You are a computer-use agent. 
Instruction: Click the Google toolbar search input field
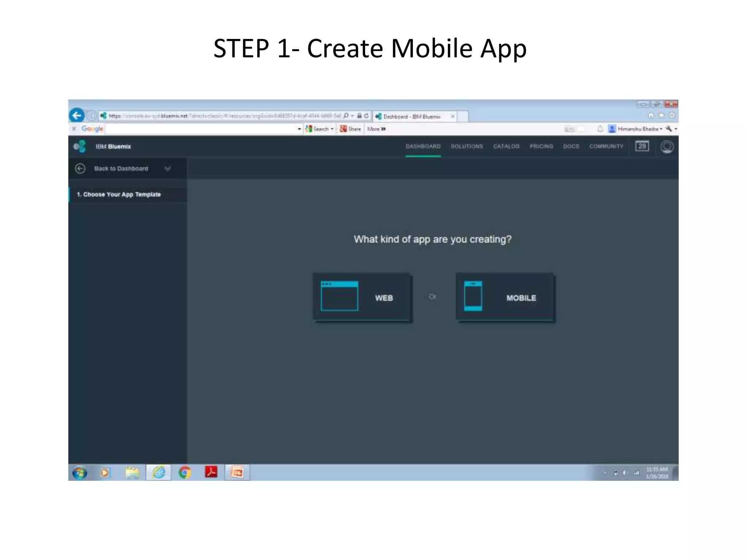(x=201, y=129)
